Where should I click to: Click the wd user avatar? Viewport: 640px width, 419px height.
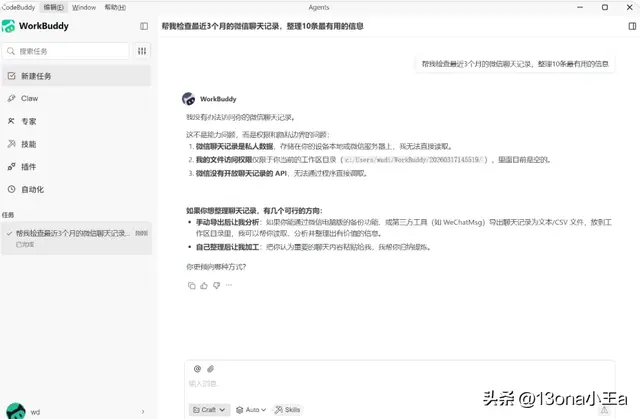[x=16, y=411]
